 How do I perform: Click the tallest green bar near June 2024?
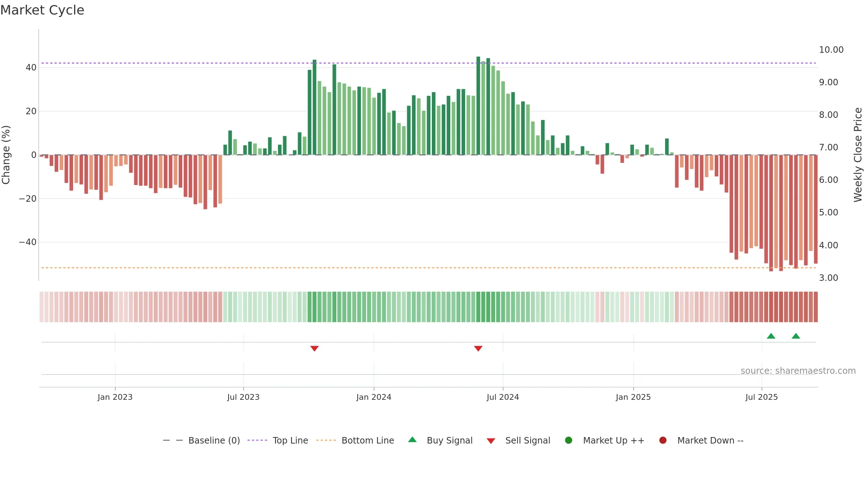pyautogui.click(x=478, y=106)
